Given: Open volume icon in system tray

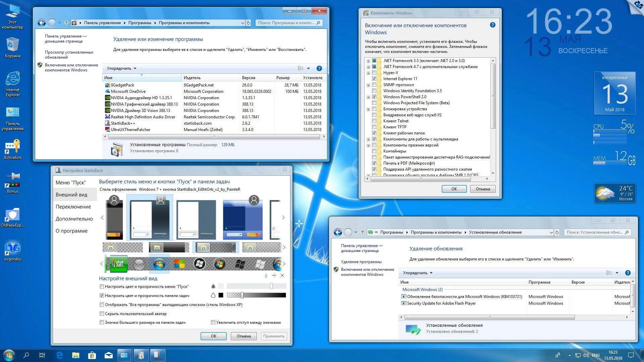Looking at the screenshot, I should 586,355.
